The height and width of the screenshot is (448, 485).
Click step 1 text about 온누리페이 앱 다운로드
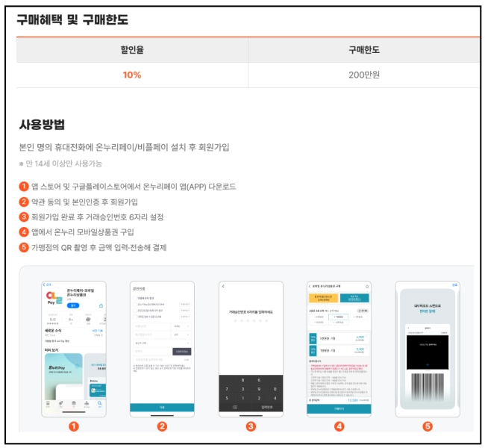134,187
